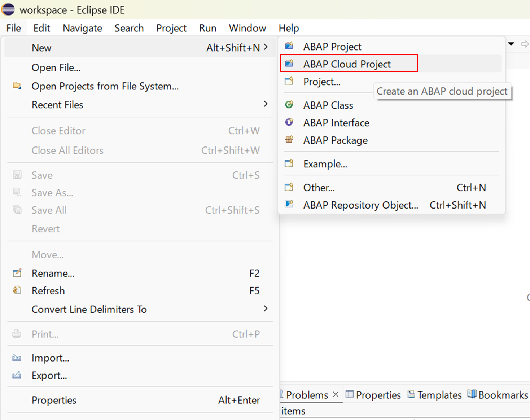Switch to the Templates tab
The image size is (530, 420).
(439, 395)
